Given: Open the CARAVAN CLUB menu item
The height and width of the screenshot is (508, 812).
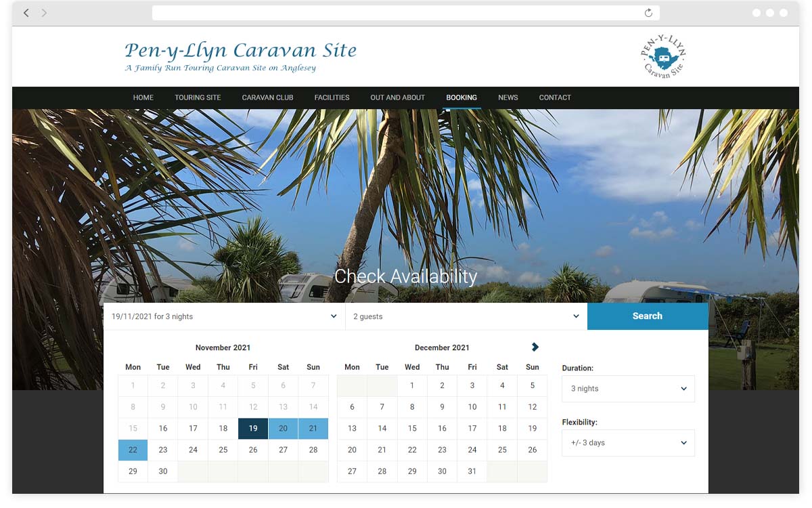Looking at the screenshot, I should [x=268, y=98].
